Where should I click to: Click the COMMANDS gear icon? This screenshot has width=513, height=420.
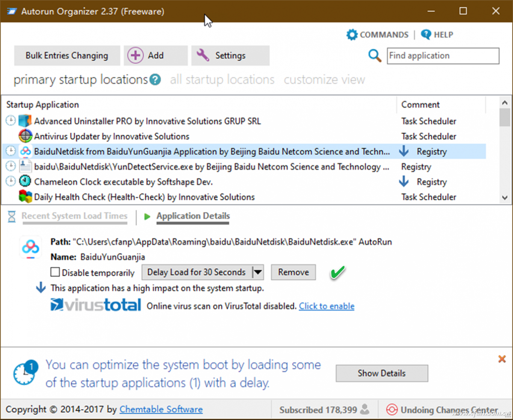click(352, 35)
